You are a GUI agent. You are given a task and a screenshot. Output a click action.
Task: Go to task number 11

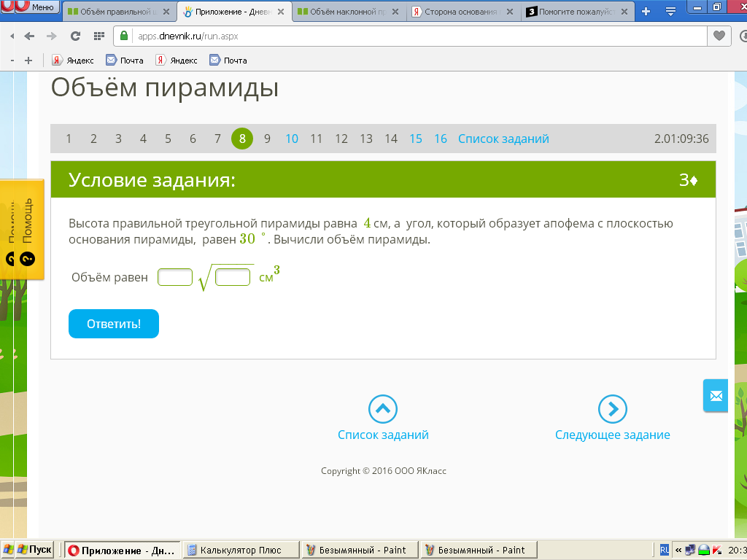click(x=317, y=139)
